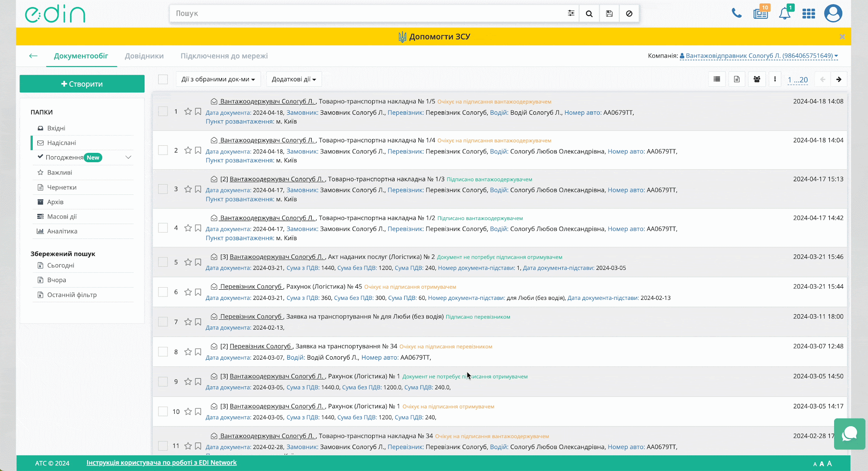The height and width of the screenshot is (471, 868).
Task: Select checkbox for document row 10
Action: point(163,412)
